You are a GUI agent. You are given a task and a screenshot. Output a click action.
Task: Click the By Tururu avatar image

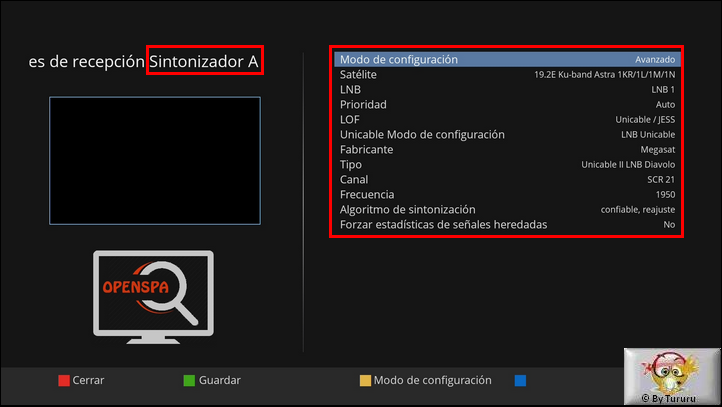click(x=672, y=376)
